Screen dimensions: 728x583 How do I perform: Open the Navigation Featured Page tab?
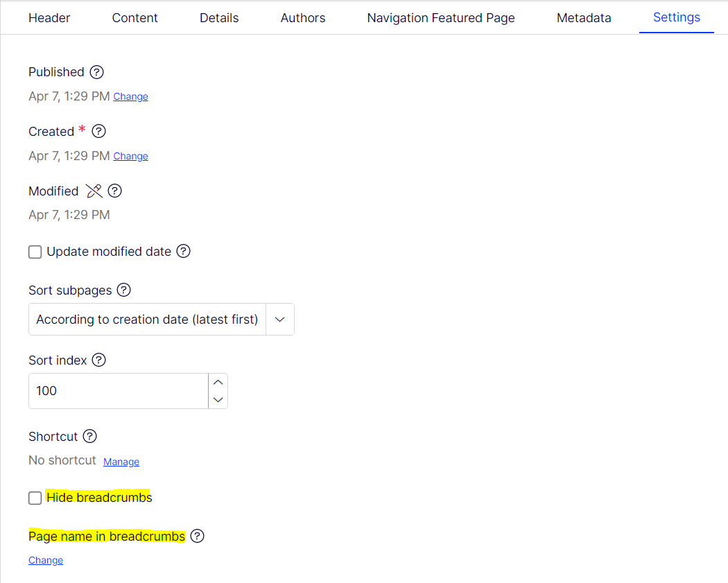click(x=441, y=18)
